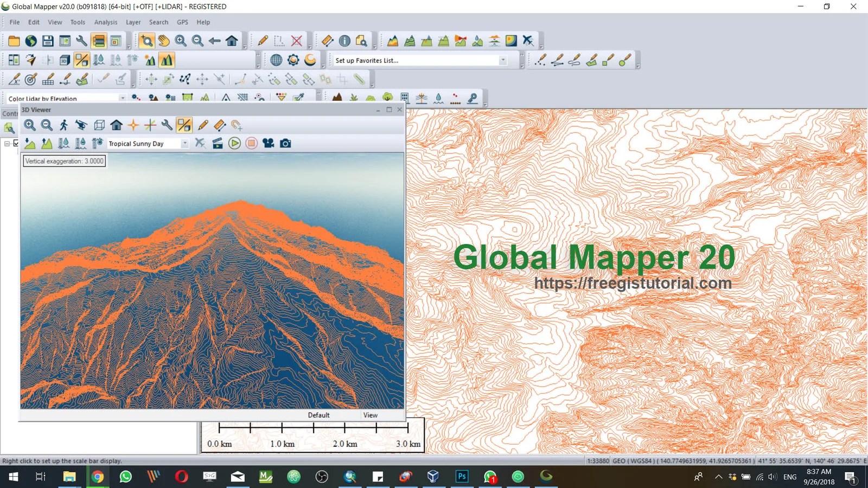Open the 3D Viewer wrench settings icon
Screen dimensions: 868x488
(x=167, y=125)
